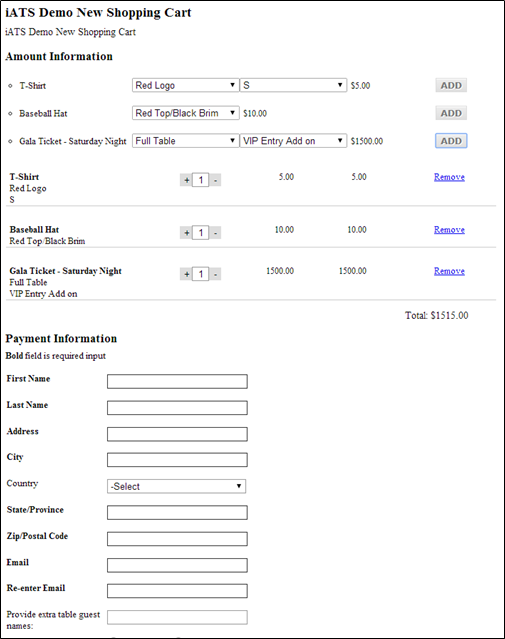Click the bold 'Baseball Hat' cart item name
Screen dimensions: 505x639
click(x=34, y=229)
